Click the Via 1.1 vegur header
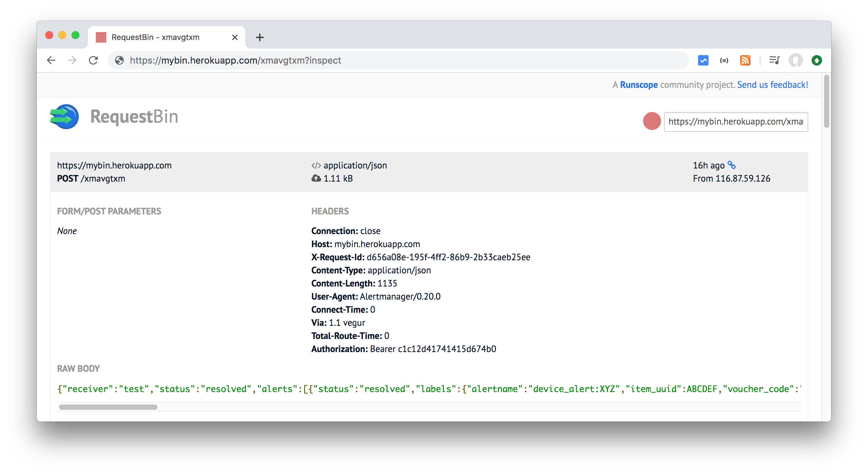This screenshot has height=474, width=868. (x=338, y=323)
